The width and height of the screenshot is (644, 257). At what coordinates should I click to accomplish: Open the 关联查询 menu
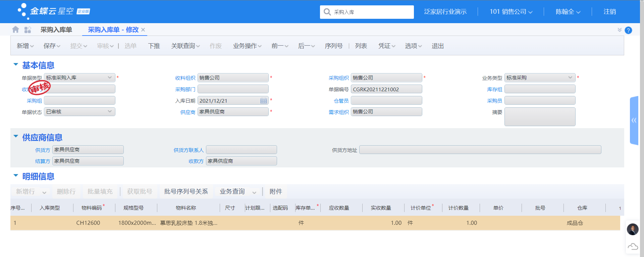click(185, 46)
